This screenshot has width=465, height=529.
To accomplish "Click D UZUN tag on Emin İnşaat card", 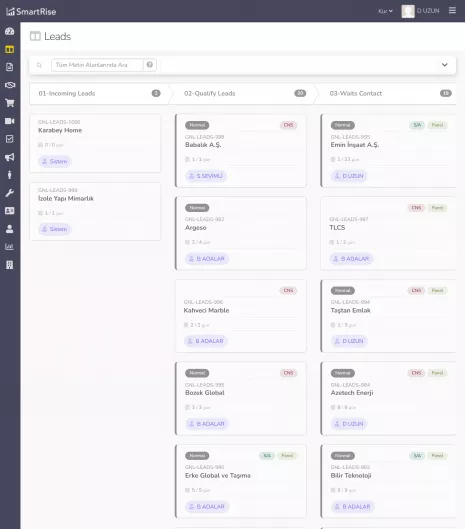I will tap(349, 176).
